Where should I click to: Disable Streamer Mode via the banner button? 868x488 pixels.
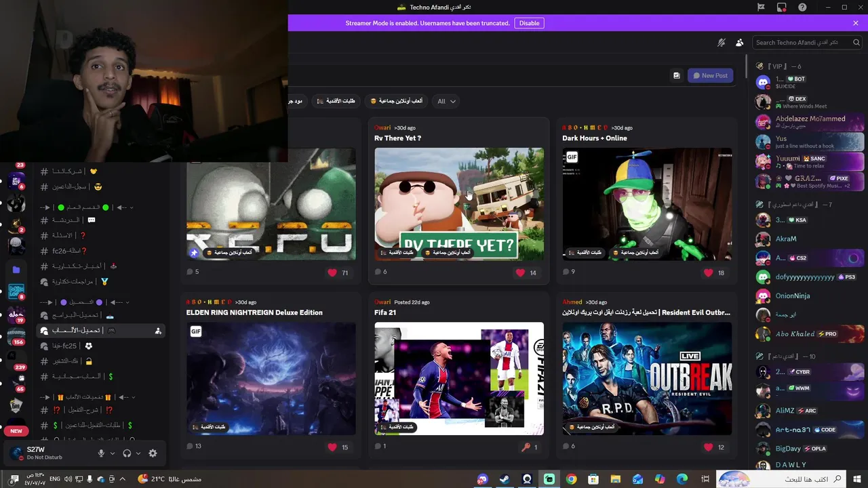point(529,23)
